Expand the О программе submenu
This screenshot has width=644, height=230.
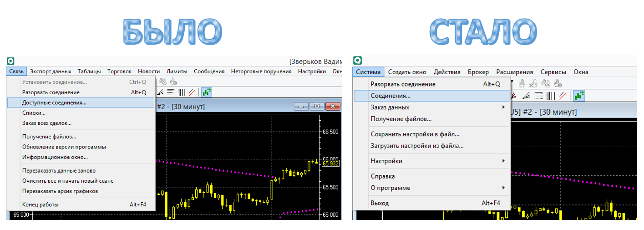point(431,188)
